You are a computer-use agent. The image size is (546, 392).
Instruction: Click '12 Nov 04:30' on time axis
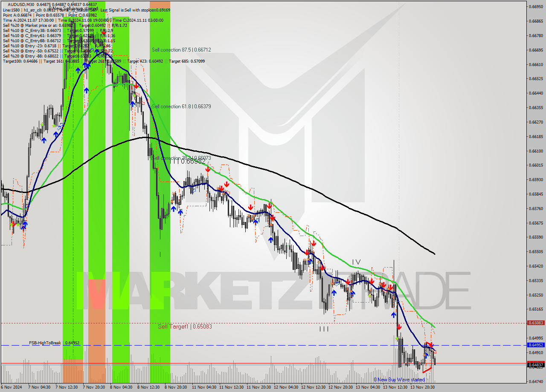tap(286, 387)
